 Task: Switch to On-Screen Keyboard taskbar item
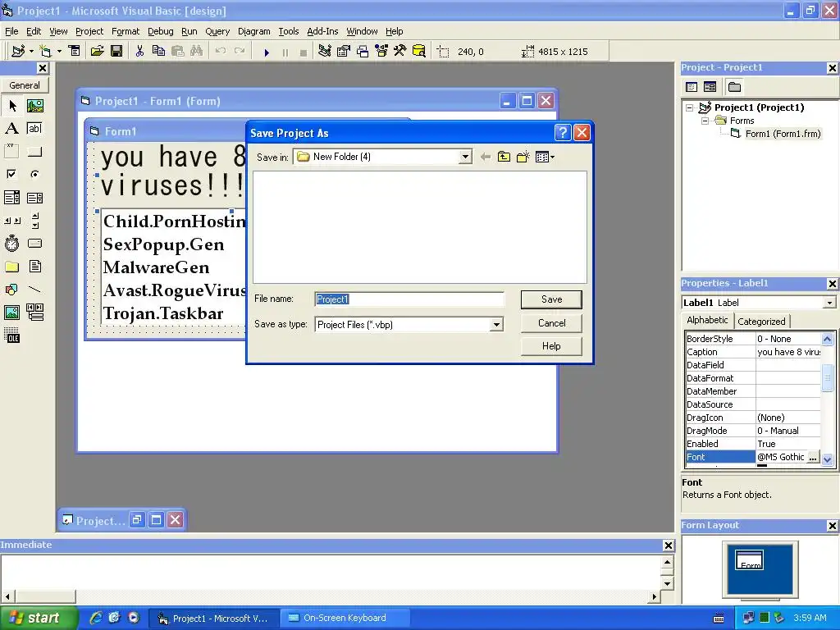345,619
